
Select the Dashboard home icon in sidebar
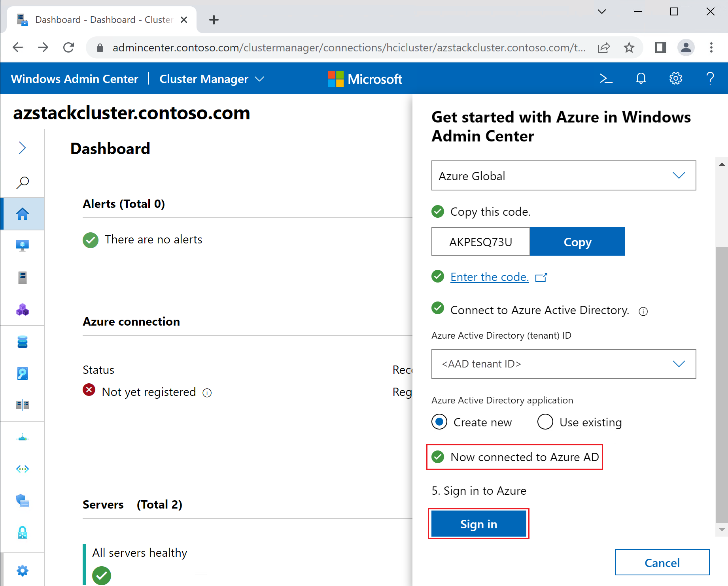click(x=23, y=214)
